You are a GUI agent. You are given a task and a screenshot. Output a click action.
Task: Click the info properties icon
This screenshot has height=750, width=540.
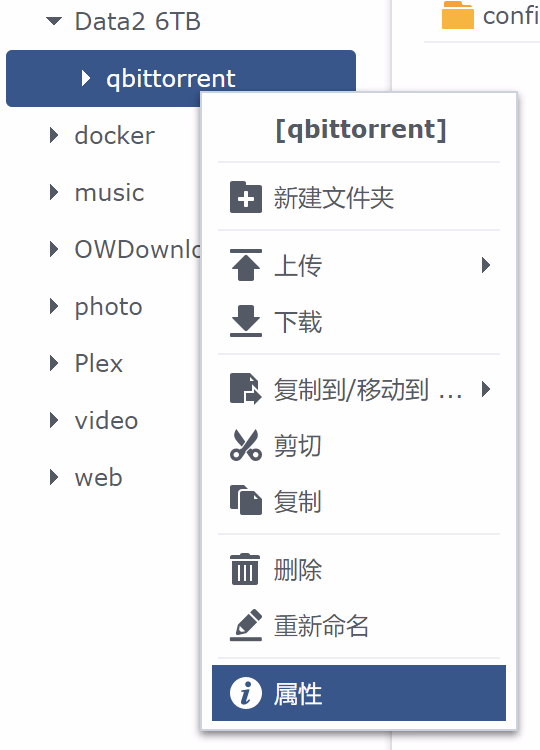245,693
